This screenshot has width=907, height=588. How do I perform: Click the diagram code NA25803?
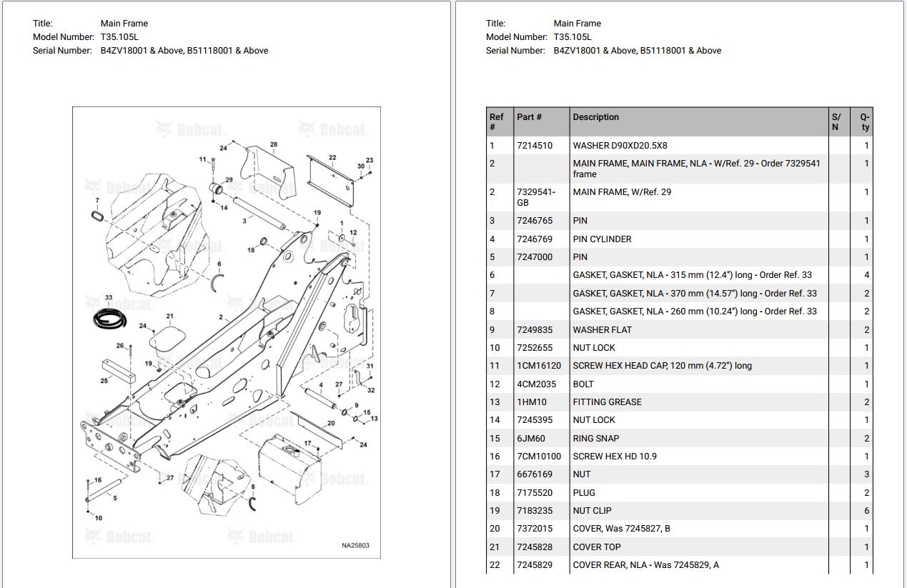(355, 546)
